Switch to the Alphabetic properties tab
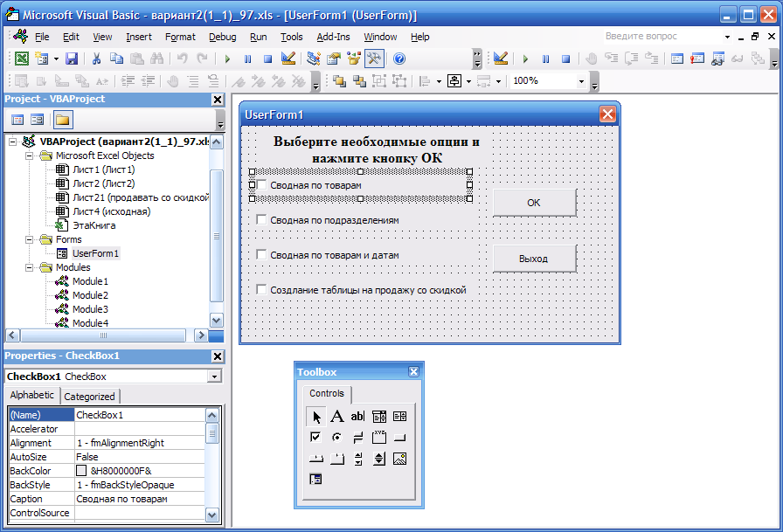 point(32,395)
